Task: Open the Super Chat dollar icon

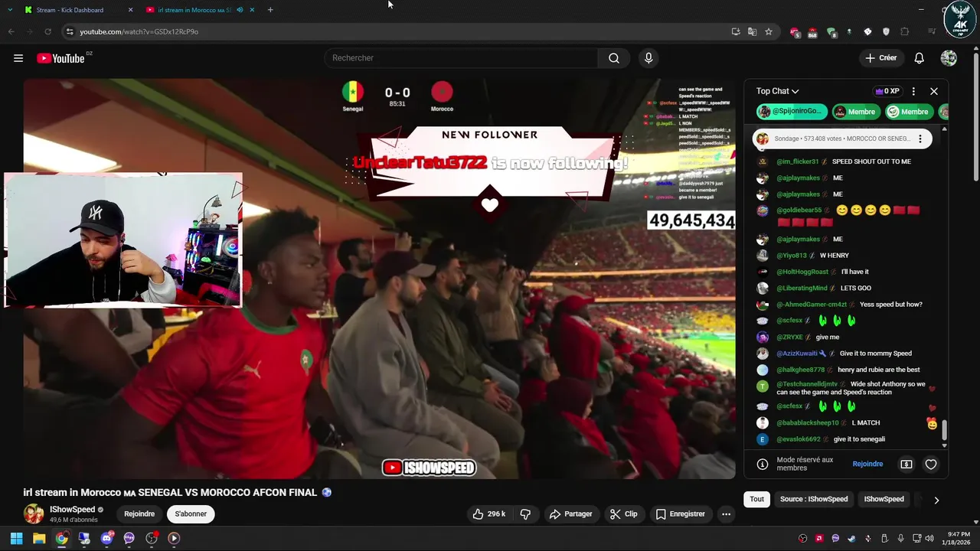Action: coord(906,465)
